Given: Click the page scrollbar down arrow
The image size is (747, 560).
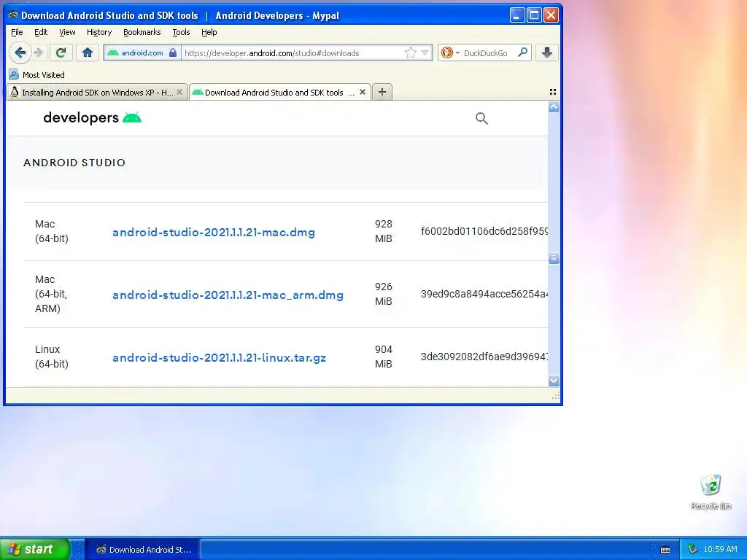Looking at the screenshot, I should click(554, 381).
